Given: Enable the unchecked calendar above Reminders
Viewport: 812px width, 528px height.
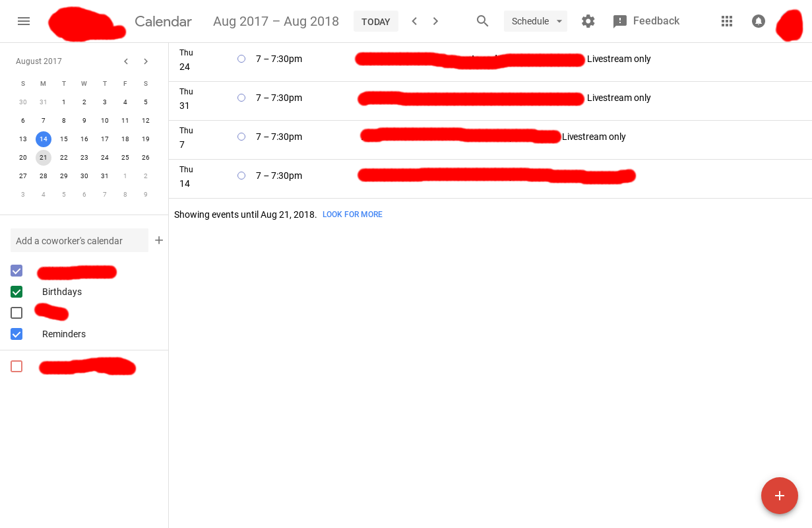Looking at the screenshot, I should click(16, 313).
